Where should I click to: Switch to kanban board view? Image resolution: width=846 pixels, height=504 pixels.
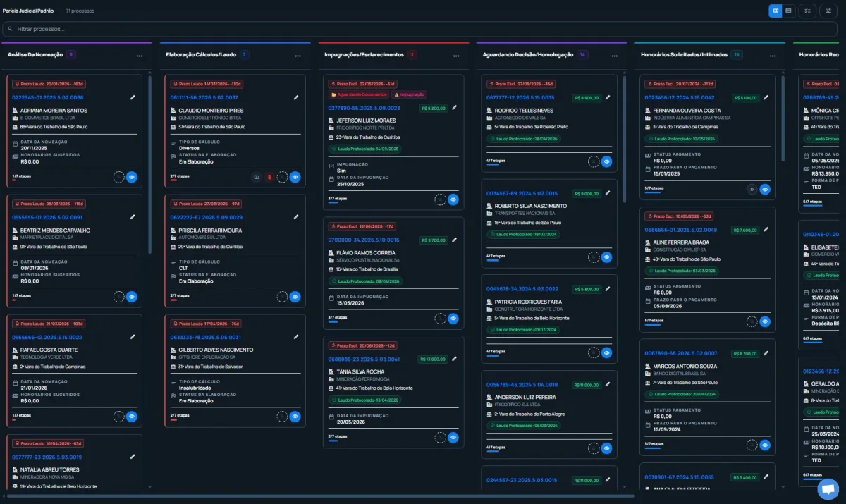click(x=775, y=11)
